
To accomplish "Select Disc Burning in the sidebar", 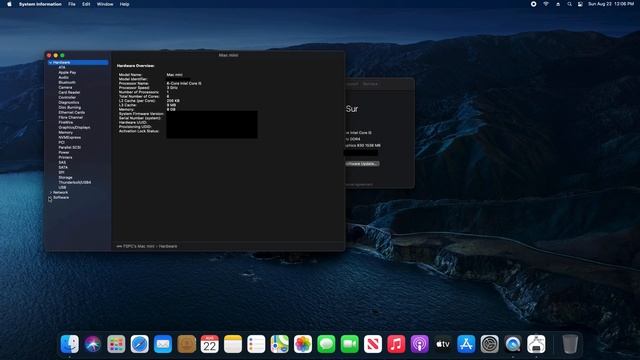I will (x=69, y=107).
